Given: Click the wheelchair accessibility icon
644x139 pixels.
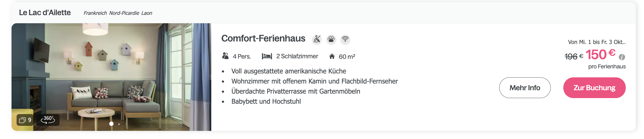Looking at the screenshot, I should (317, 39).
